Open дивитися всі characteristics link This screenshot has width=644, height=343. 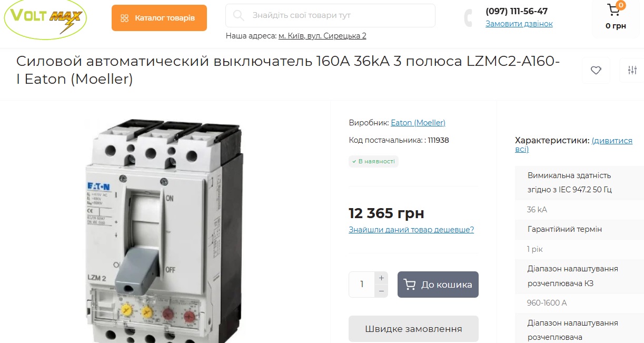coord(574,145)
